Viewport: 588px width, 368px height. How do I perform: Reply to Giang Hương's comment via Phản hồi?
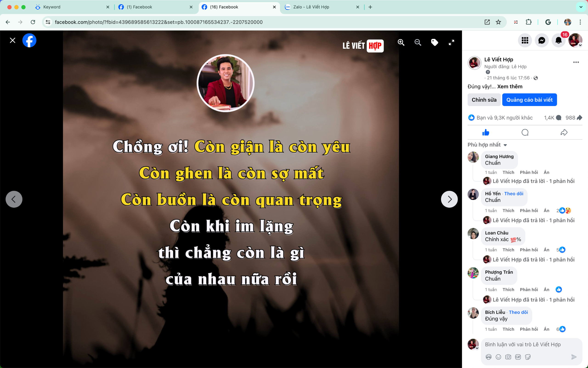pyautogui.click(x=529, y=172)
